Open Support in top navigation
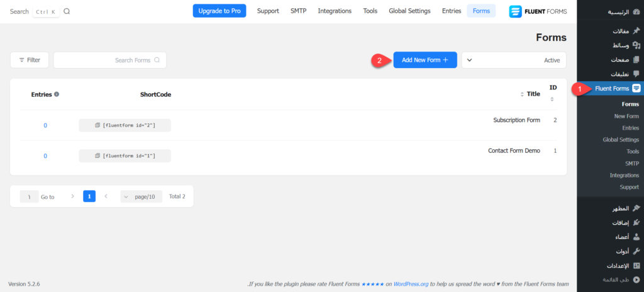Screen dimensions: 644x292 [268, 11]
